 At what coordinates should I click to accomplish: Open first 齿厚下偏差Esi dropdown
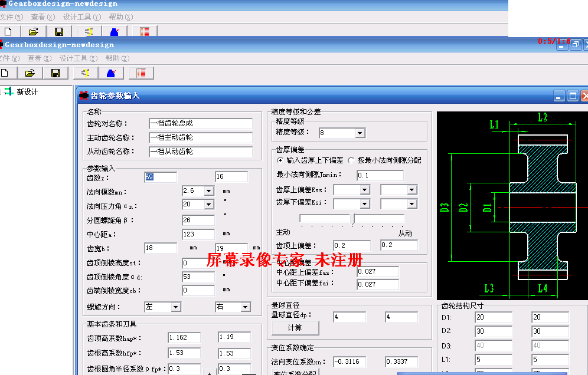coord(364,204)
